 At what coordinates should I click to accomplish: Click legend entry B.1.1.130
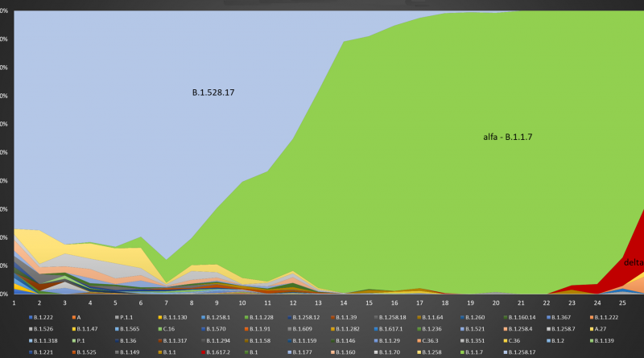click(172, 317)
